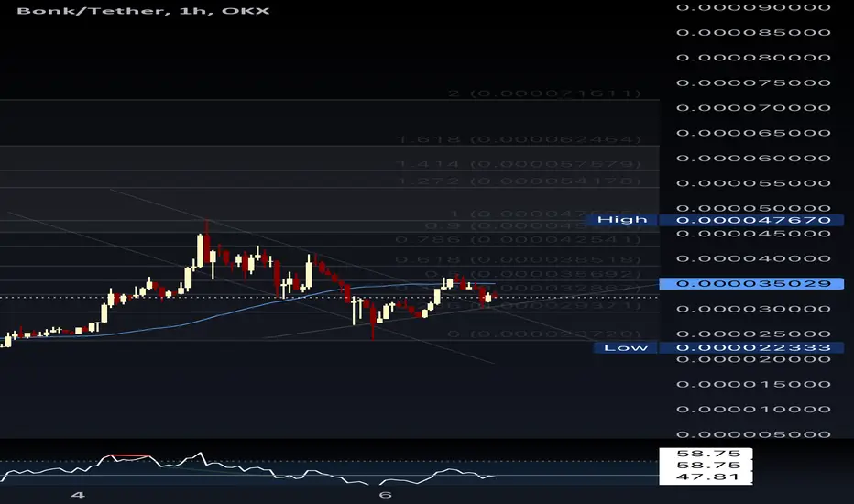The width and height of the screenshot is (854, 504).
Task: Click the RSI value 47.81
Action: [x=708, y=477]
